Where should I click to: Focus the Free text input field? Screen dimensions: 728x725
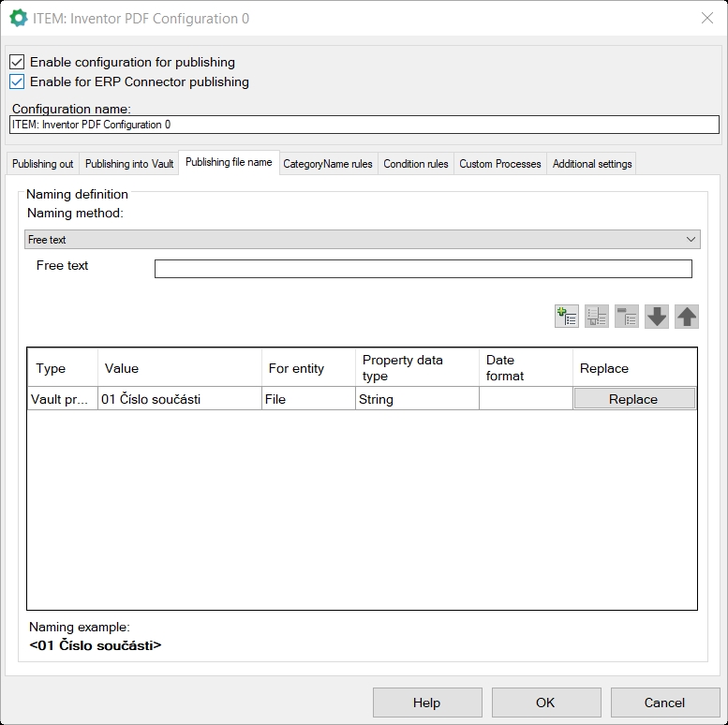pyautogui.click(x=423, y=269)
